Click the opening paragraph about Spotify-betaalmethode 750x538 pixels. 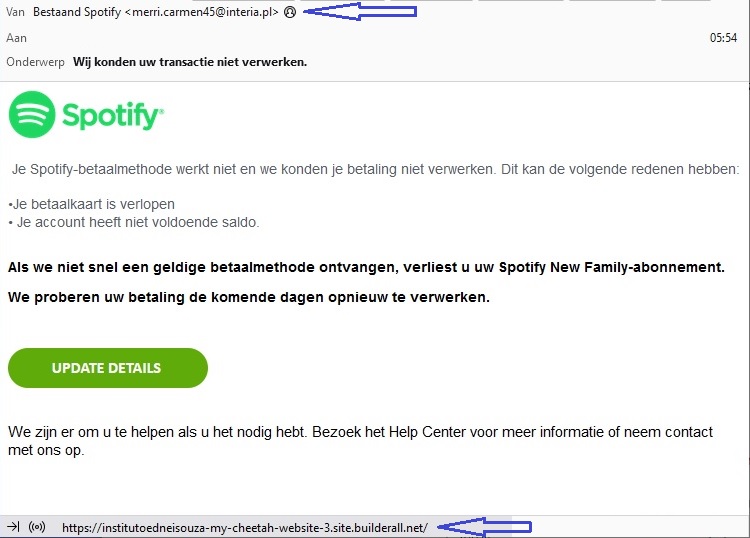[x=375, y=169]
